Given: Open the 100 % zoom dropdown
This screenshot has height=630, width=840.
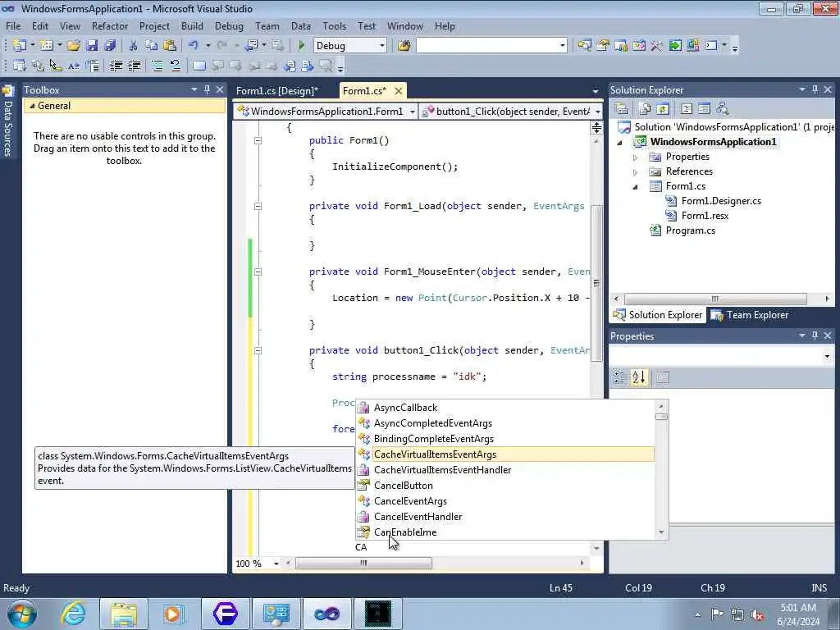Looking at the screenshot, I should coord(276,564).
